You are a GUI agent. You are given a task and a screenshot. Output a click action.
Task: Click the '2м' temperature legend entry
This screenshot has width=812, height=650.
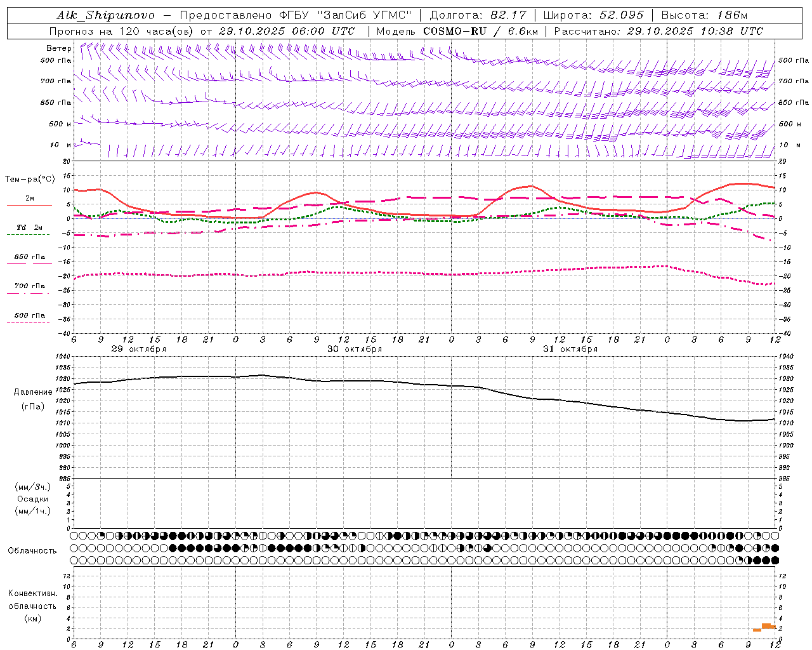(x=30, y=198)
